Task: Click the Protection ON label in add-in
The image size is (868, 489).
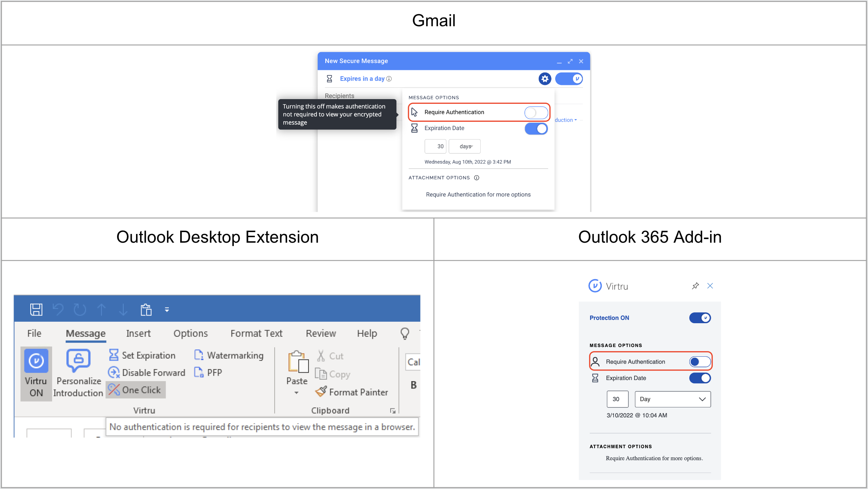Action: [609, 318]
